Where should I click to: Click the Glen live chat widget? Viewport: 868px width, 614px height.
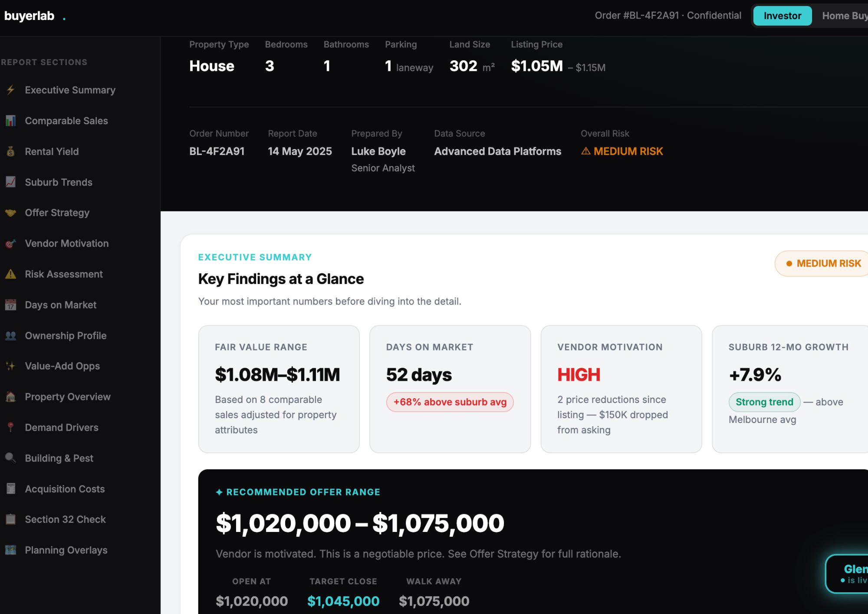pyautogui.click(x=847, y=574)
